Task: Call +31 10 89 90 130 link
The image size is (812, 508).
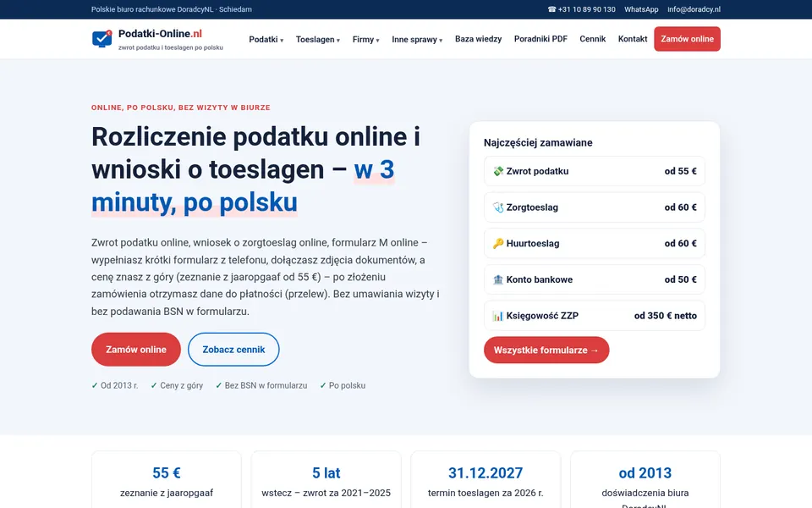Action: pos(582,9)
